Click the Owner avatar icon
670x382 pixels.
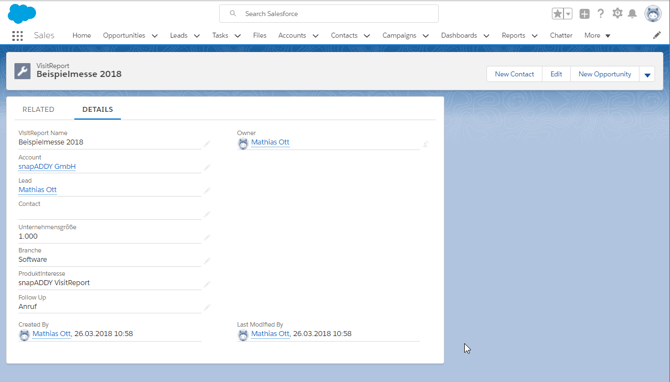coord(243,144)
